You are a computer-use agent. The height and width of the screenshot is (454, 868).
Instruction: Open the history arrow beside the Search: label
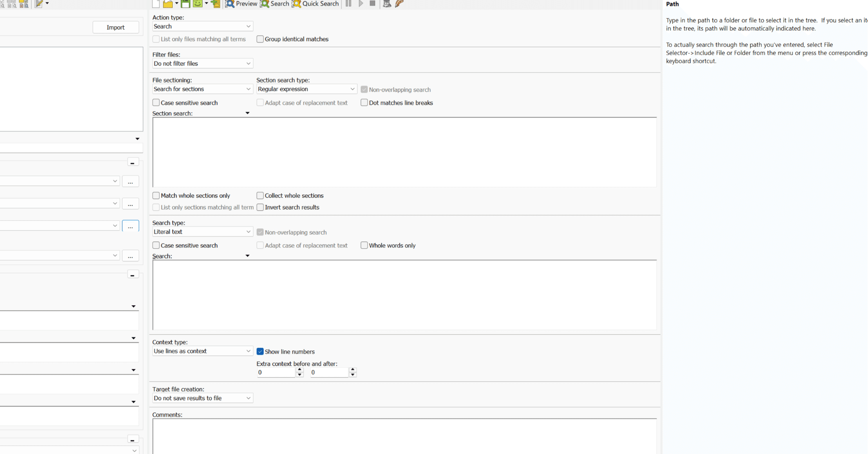point(247,256)
